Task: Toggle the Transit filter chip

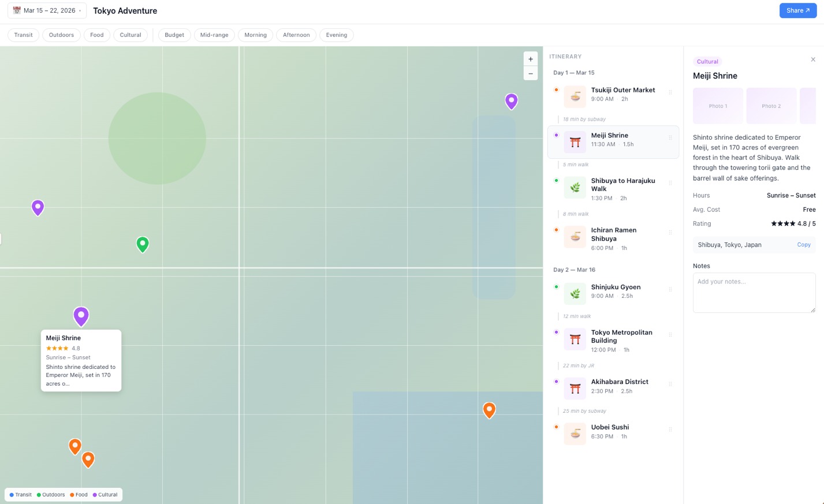Action: 24,35
